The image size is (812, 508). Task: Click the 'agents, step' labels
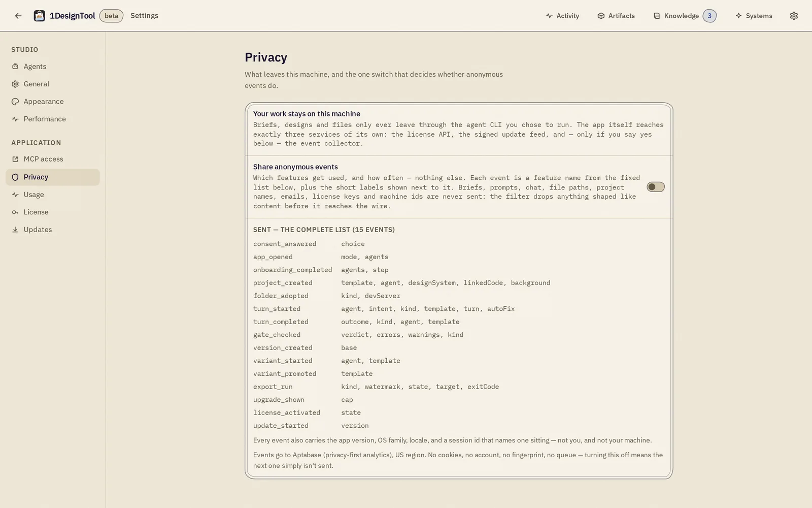click(364, 270)
